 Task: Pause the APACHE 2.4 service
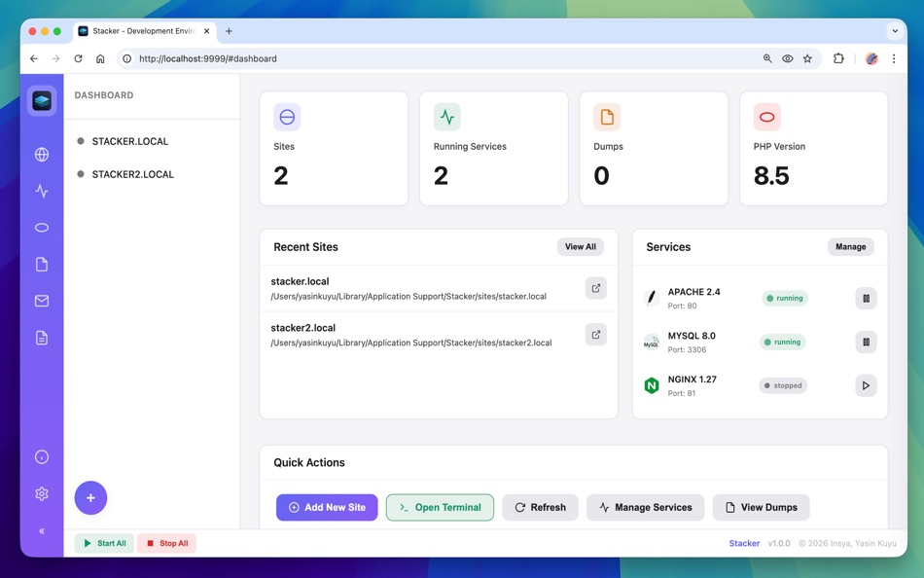click(866, 298)
